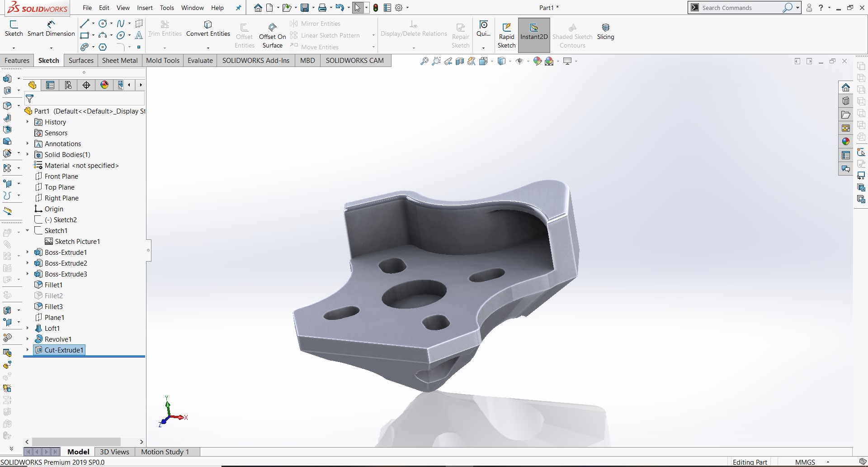Open the Rapid Sketch tool

pos(506,35)
